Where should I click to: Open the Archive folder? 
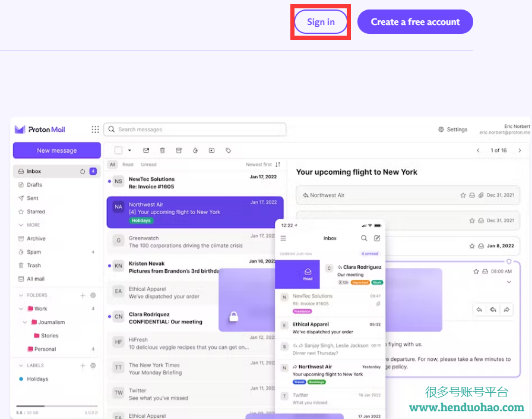pyautogui.click(x=56, y=238)
